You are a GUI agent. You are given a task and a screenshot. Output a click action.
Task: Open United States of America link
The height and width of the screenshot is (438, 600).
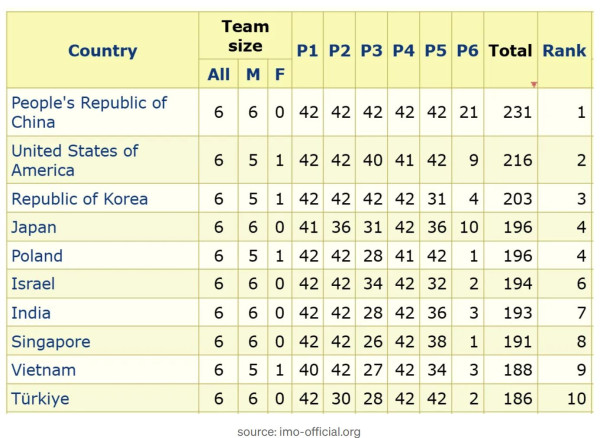(75, 160)
